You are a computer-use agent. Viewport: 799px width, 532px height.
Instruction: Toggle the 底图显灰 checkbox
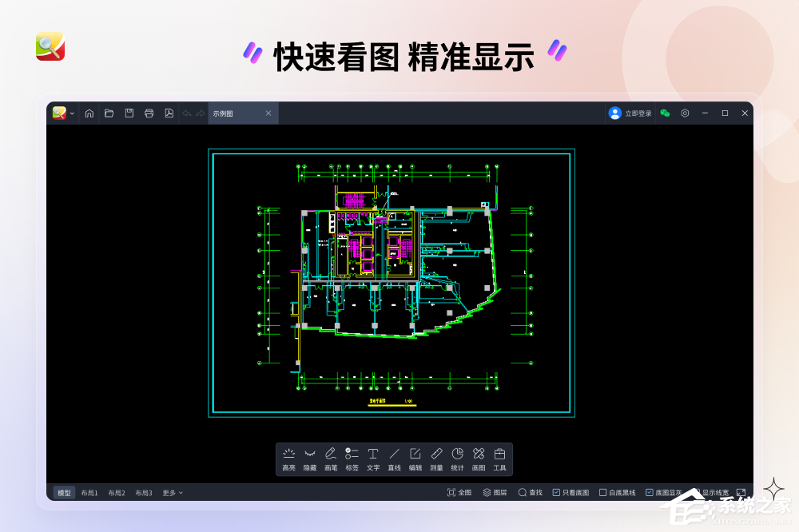[650, 492]
